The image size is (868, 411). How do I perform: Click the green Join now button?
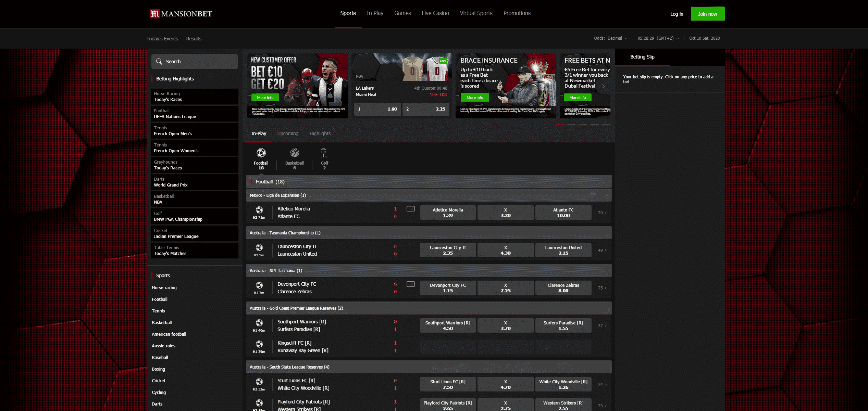point(707,14)
